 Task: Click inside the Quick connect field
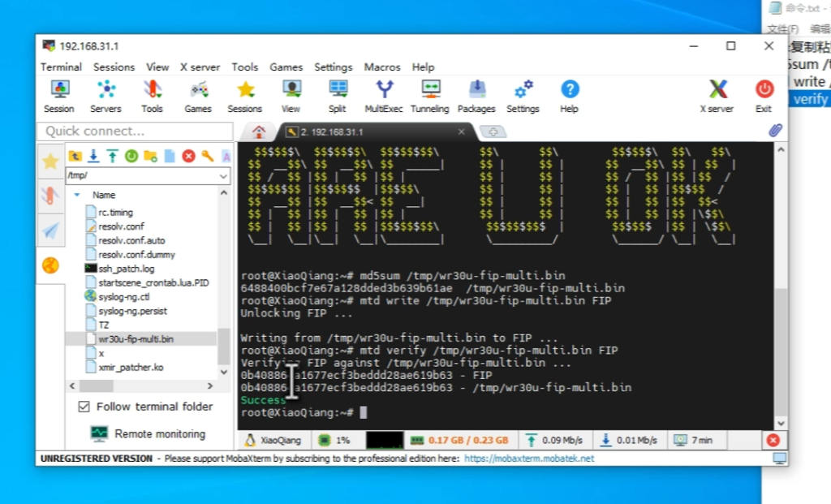pyautogui.click(x=134, y=131)
